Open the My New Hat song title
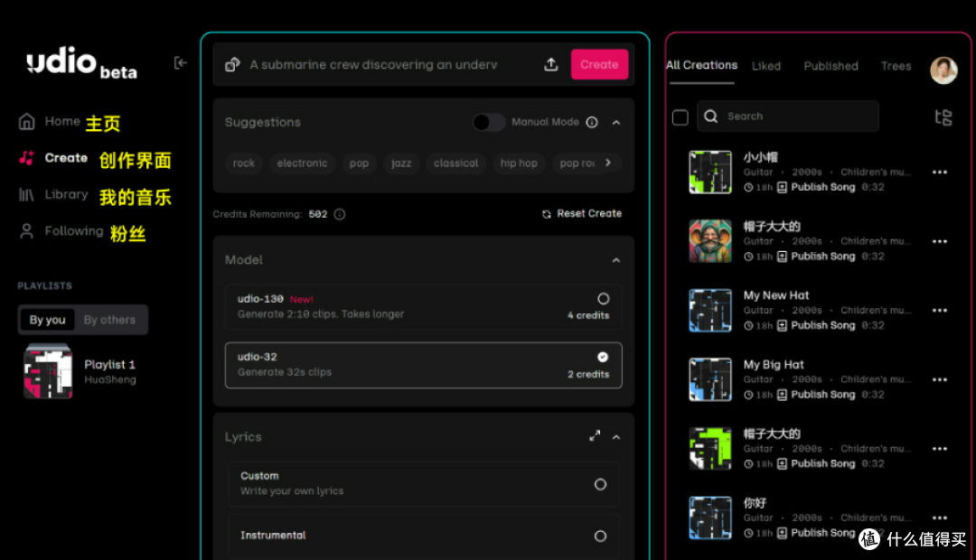976x560 pixels. pos(776,295)
